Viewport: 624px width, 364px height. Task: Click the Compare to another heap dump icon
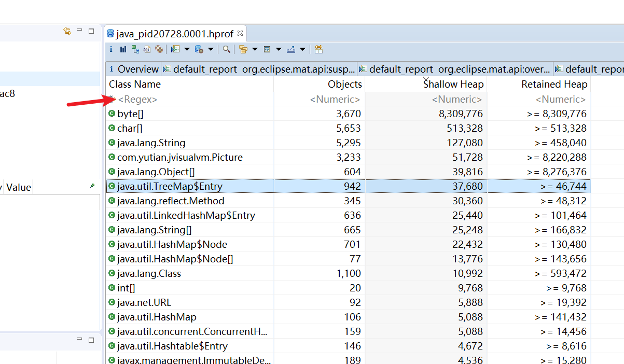pyautogui.click(x=318, y=49)
